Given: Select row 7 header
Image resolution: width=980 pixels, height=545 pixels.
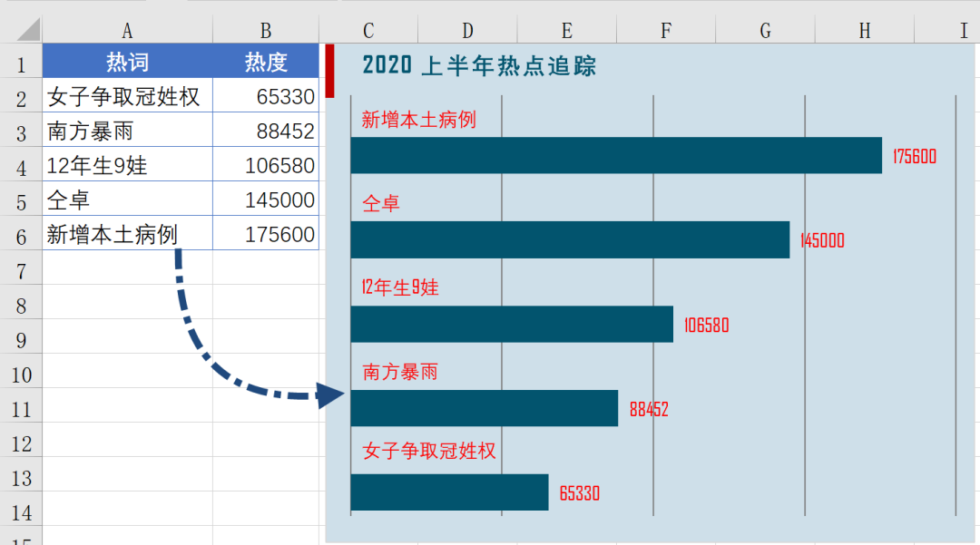Looking at the screenshot, I should [x=20, y=269].
